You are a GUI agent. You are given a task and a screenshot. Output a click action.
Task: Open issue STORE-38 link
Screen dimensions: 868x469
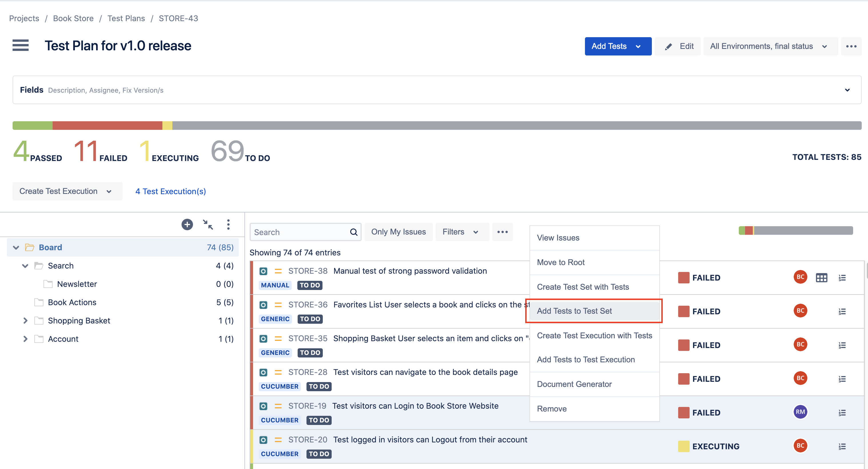point(308,271)
